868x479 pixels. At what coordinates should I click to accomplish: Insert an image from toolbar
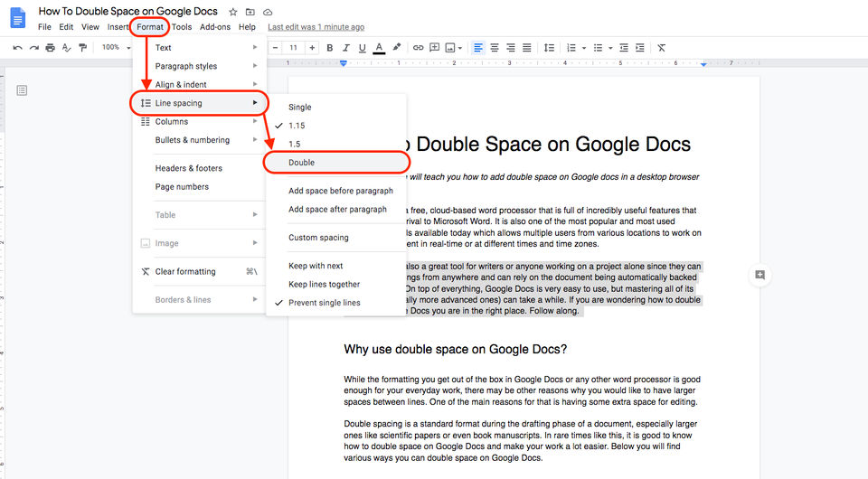coord(450,48)
